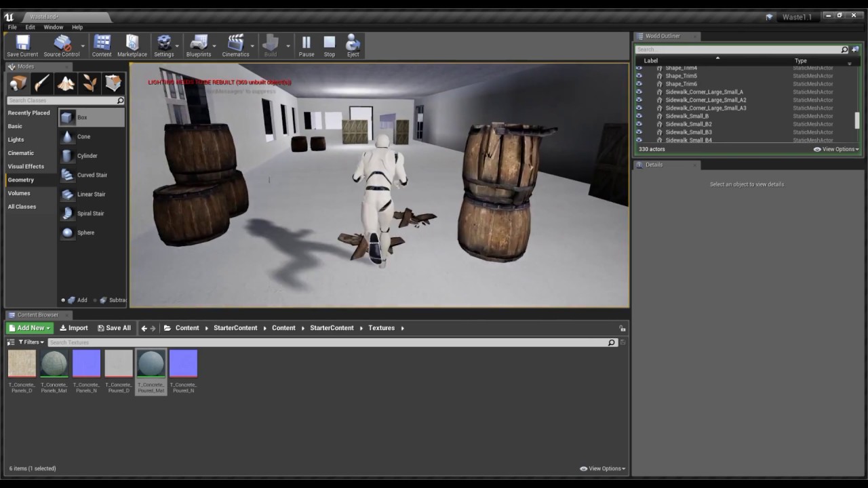Open Source Control from the toolbar
The width and height of the screenshot is (868, 488).
click(62, 46)
